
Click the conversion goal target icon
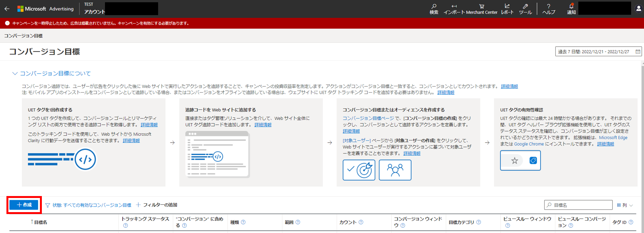click(359, 170)
